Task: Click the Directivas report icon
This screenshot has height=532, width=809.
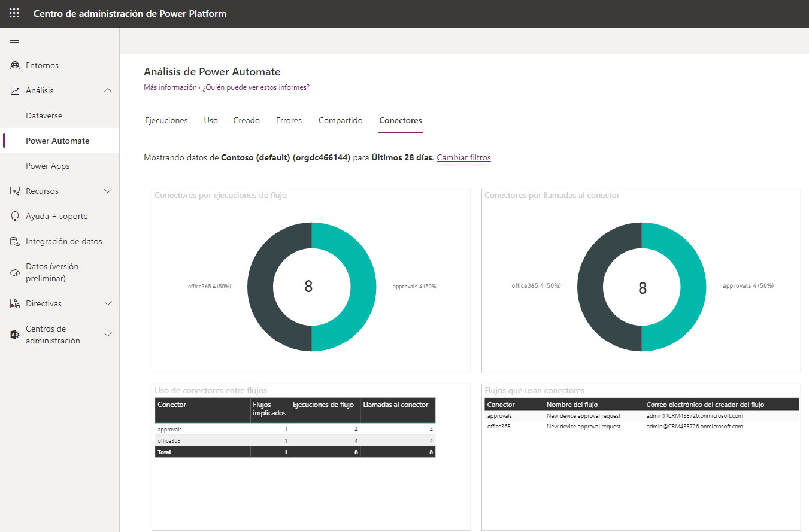Action: tap(15, 304)
